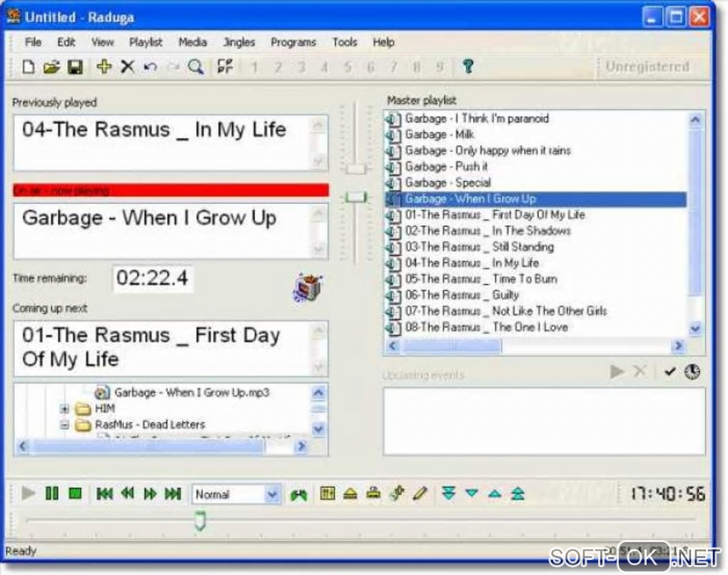Open playlist folder icon in toolbar
Viewport: 728px width, 575px height.
click(51, 67)
